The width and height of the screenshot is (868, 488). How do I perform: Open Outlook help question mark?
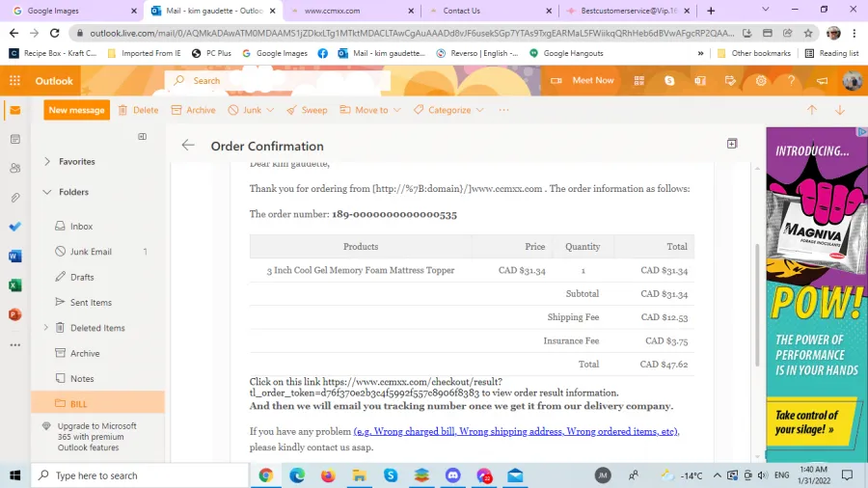pyautogui.click(x=791, y=81)
